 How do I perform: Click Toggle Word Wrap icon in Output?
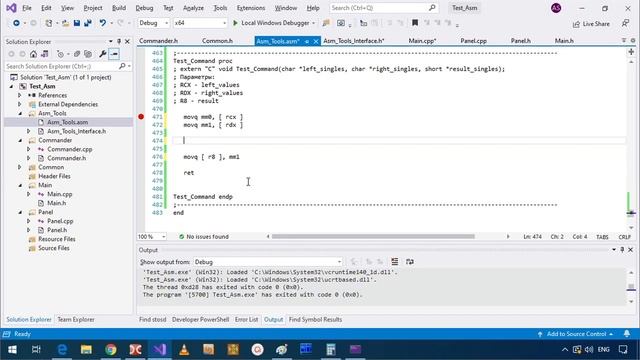pos(409,262)
